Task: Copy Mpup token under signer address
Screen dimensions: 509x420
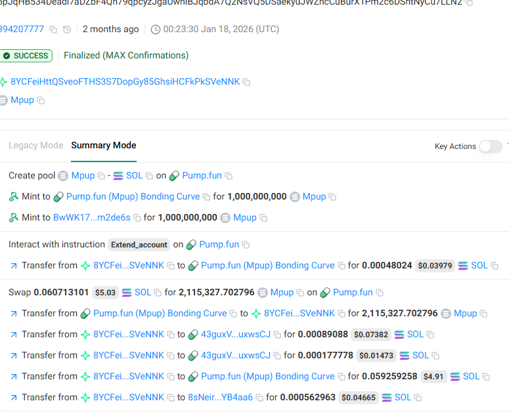Action: pyautogui.click(x=41, y=100)
